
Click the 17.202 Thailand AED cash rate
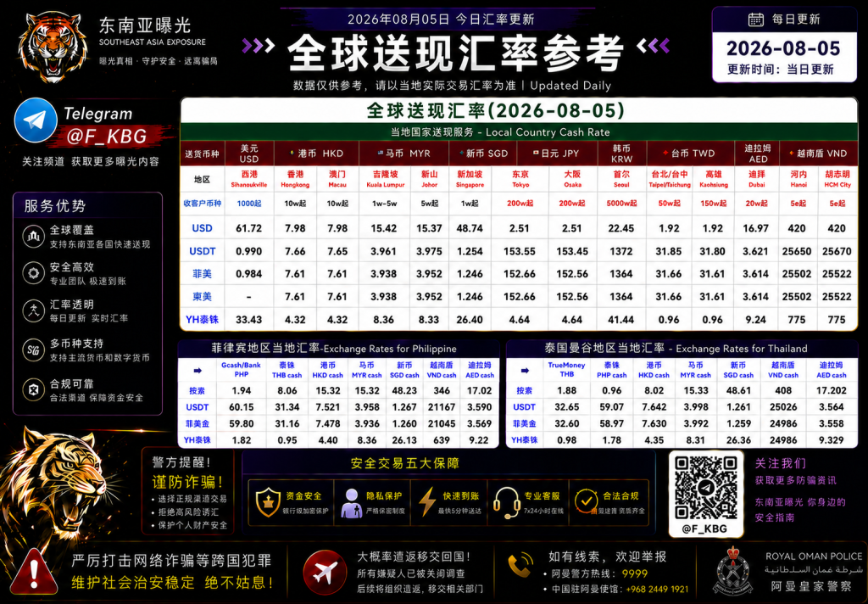831,390
